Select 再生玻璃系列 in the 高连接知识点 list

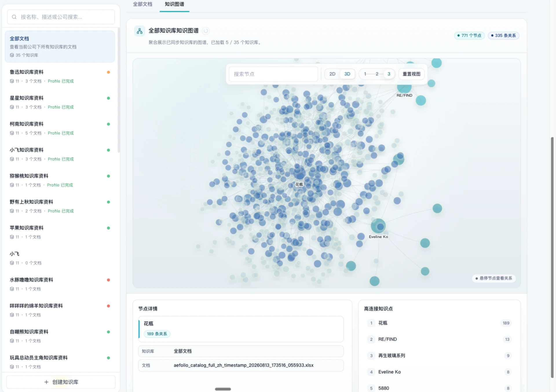pos(439,356)
